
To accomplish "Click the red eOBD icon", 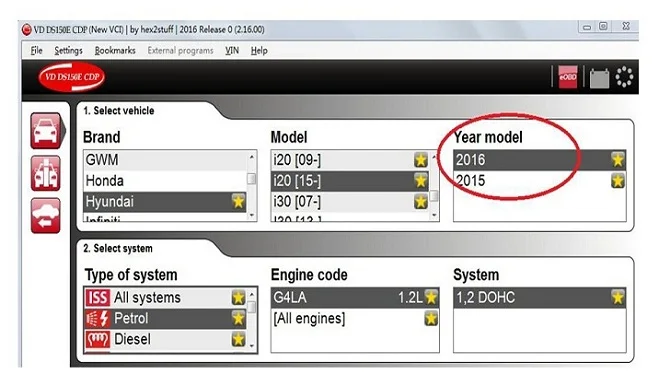I will [567, 77].
